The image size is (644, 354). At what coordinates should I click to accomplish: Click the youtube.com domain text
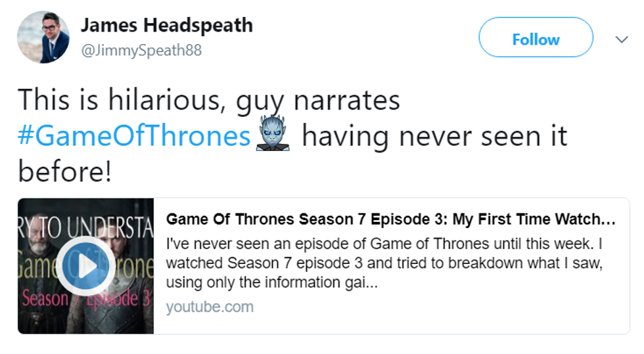pos(209,307)
